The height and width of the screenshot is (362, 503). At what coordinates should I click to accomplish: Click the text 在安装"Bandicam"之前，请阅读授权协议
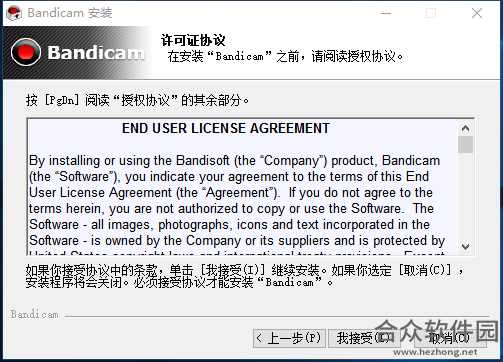(x=285, y=56)
